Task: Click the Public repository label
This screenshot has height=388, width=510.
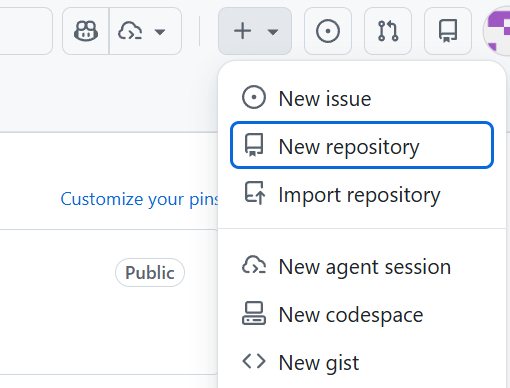Action: (x=150, y=272)
